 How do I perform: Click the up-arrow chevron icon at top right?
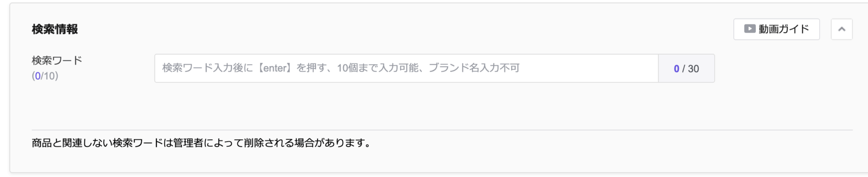coord(841,29)
